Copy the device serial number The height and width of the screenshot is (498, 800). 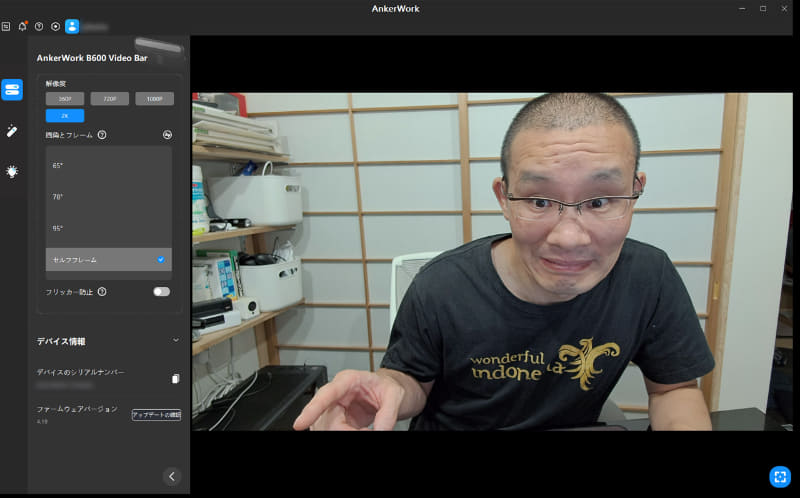pos(176,379)
